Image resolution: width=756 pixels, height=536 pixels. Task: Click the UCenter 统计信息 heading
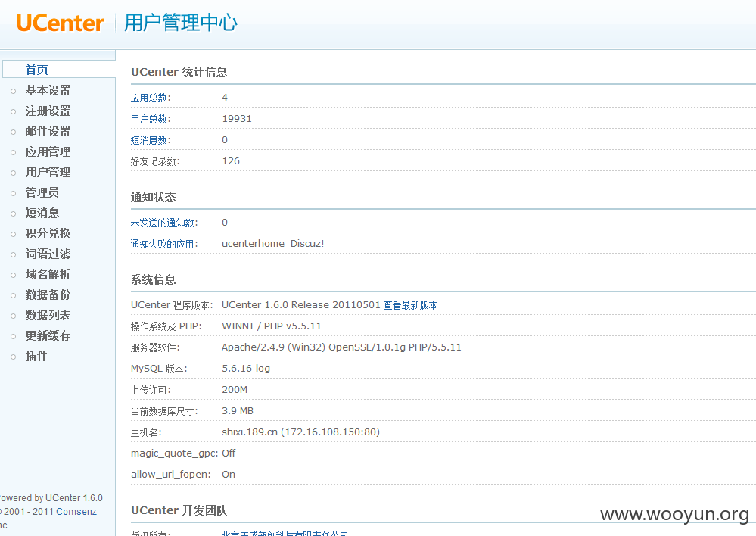(179, 73)
